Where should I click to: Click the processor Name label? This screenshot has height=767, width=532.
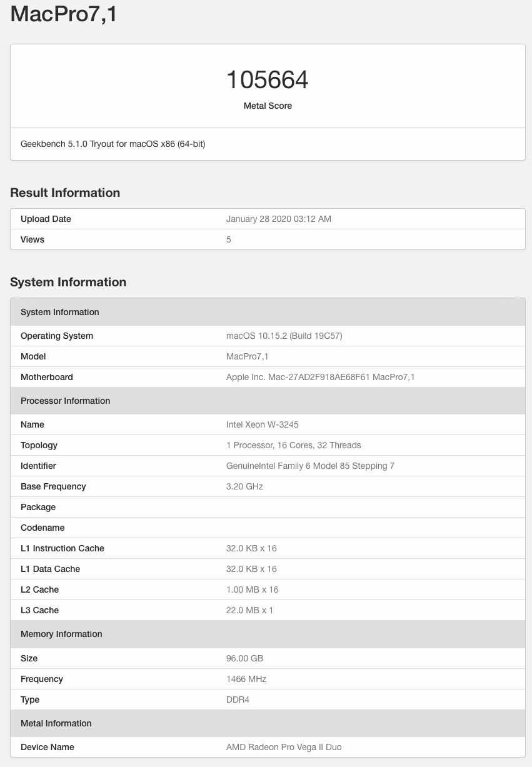33,424
